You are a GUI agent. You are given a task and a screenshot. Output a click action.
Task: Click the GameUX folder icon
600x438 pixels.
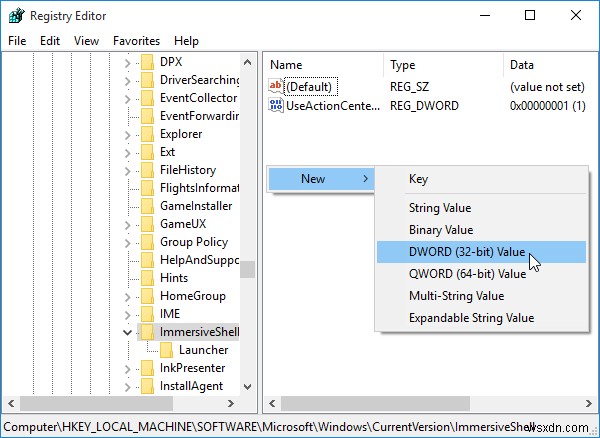click(x=148, y=224)
